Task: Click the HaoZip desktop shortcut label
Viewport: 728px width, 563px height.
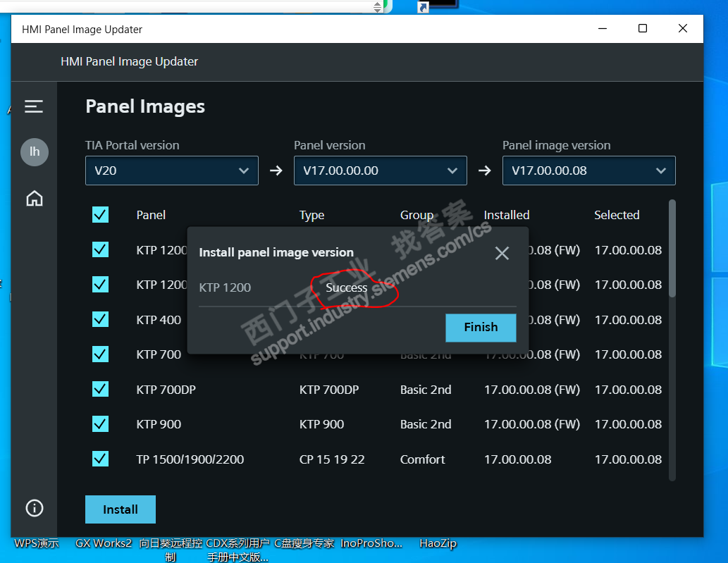Action: coord(438,543)
